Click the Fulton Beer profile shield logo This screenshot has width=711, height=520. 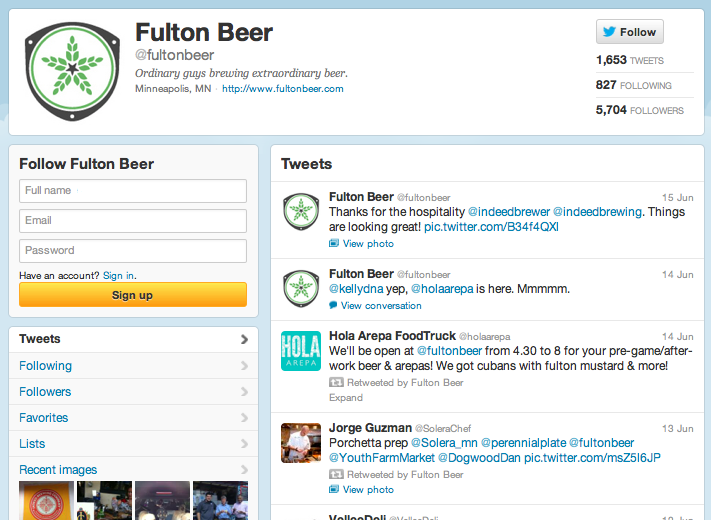(73, 71)
